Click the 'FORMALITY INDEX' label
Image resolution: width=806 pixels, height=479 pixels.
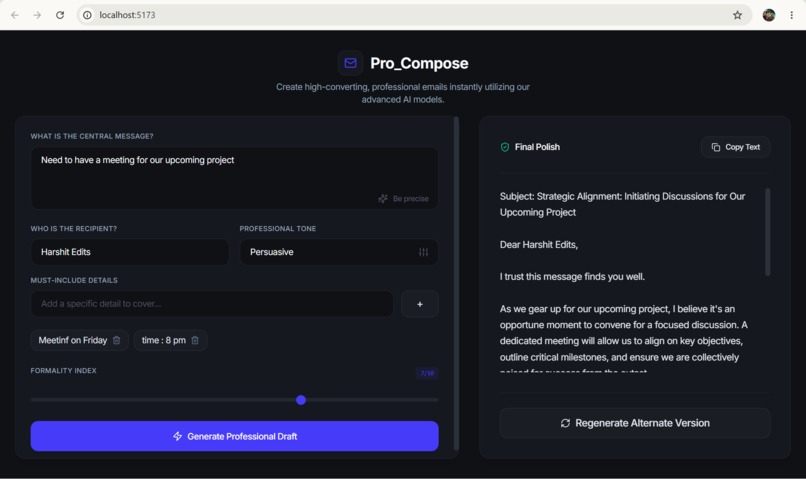point(63,371)
